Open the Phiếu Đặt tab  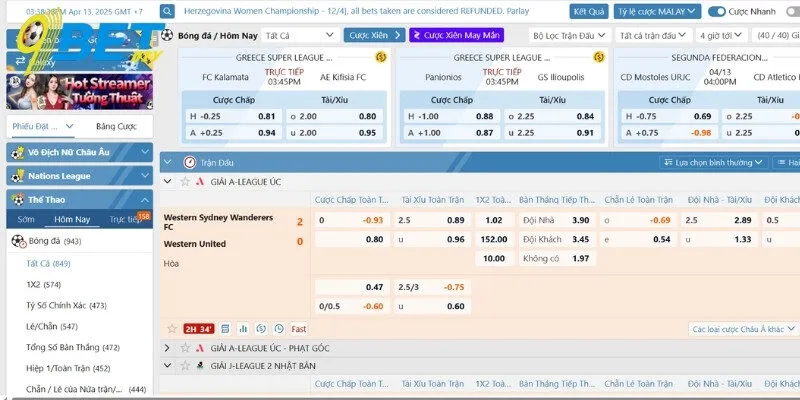[x=43, y=127]
